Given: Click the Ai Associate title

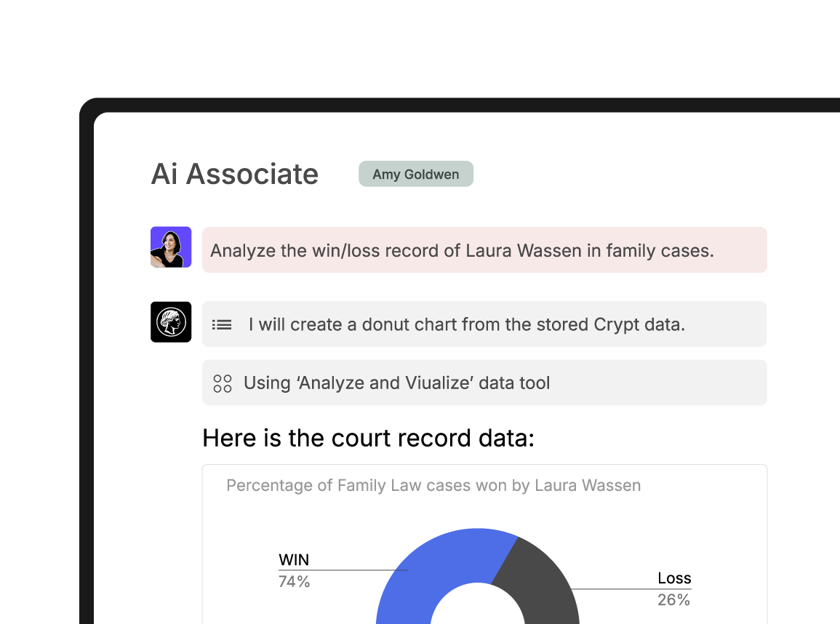Looking at the screenshot, I should [x=235, y=174].
